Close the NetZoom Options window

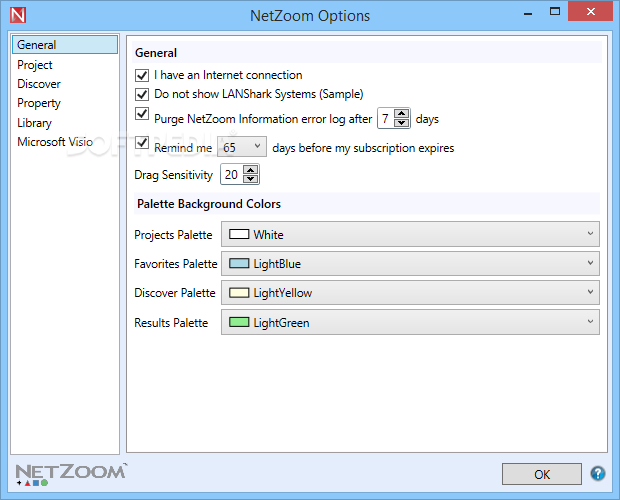[591, 11]
